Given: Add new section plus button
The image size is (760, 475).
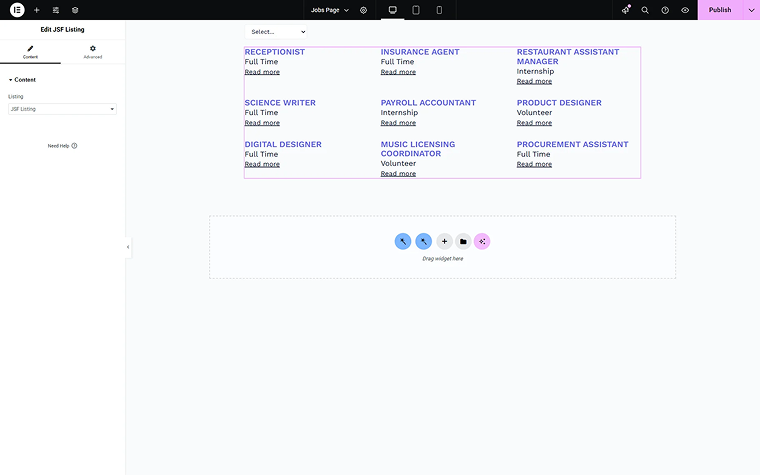Looking at the screenshot, I should (x=444, y=241).
